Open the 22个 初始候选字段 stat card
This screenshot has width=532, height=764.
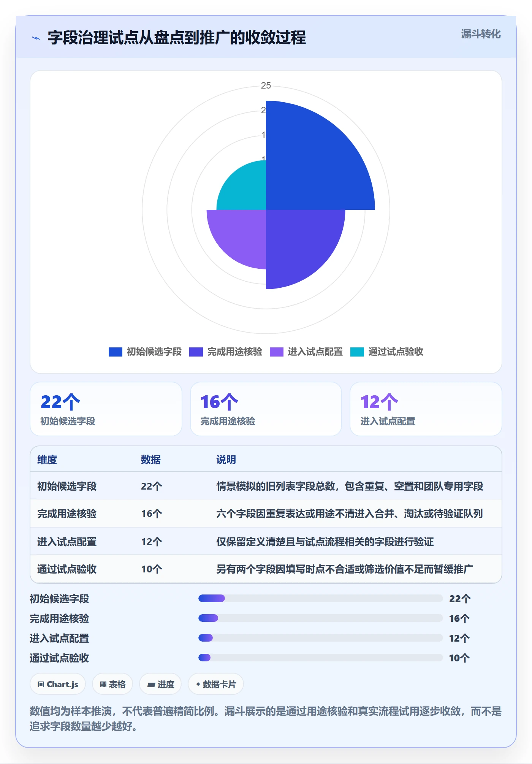tap(106, 409)
